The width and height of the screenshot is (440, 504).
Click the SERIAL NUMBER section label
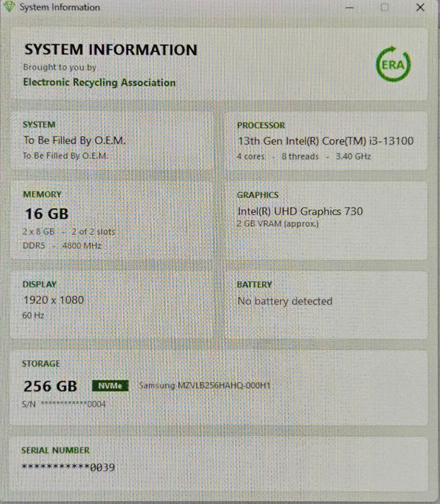(55, 450)
